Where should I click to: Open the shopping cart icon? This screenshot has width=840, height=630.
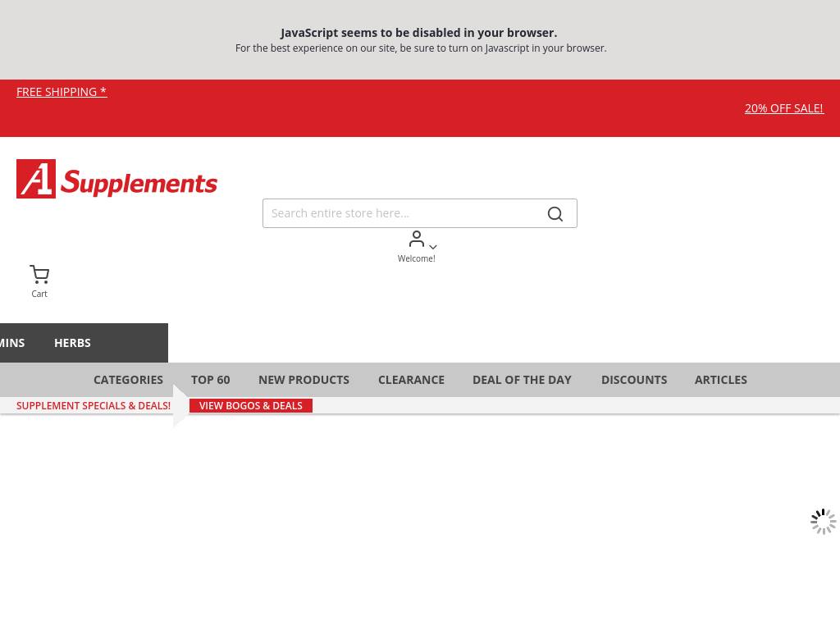click(39, 275)
